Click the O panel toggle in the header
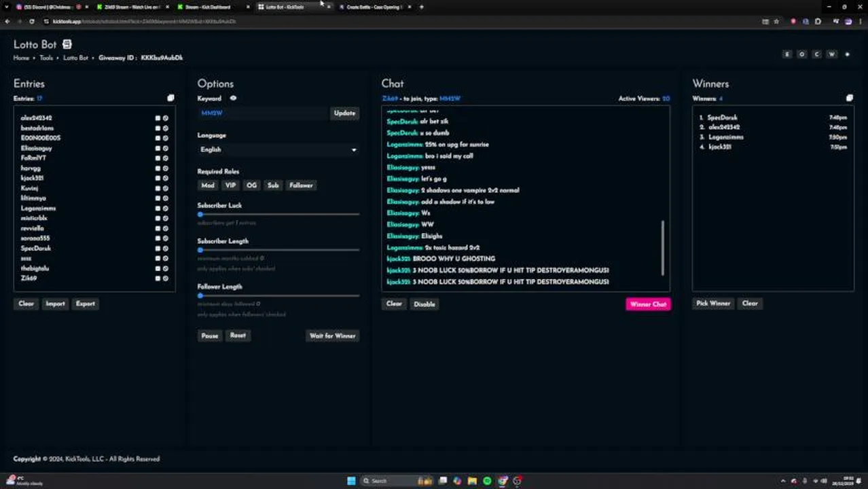 802,54
